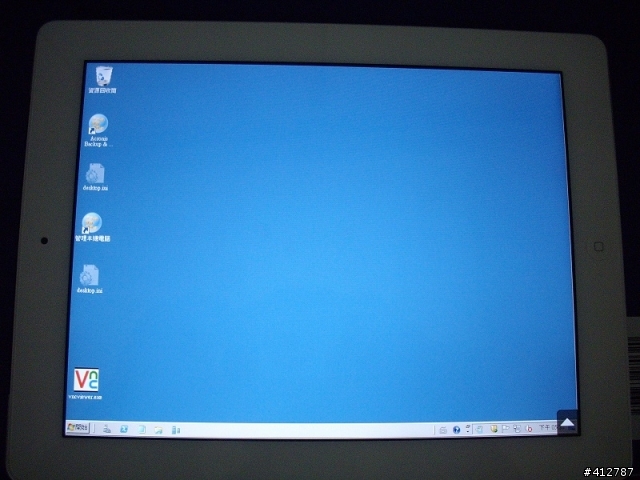Select the manage computer shortcut with Chinese label
Image resolution: width=640 pixels, height=480 pixels.
click(92, 227)
